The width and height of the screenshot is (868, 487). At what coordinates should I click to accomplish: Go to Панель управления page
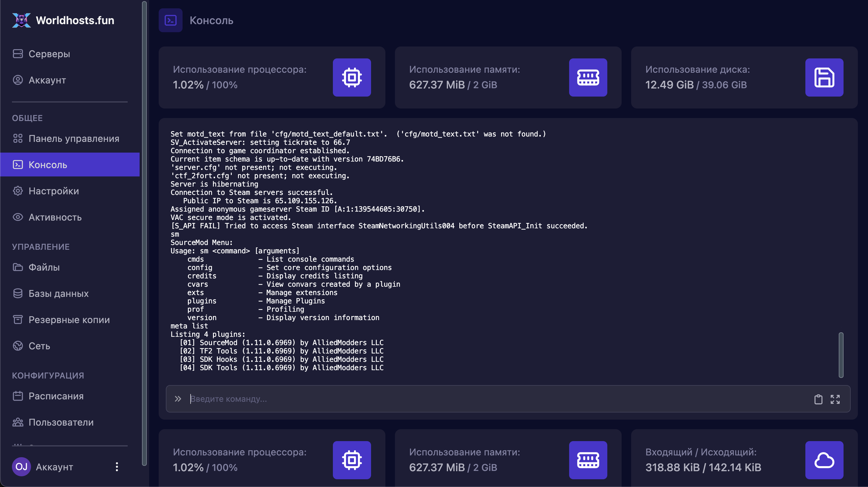(x=73, y=138)
